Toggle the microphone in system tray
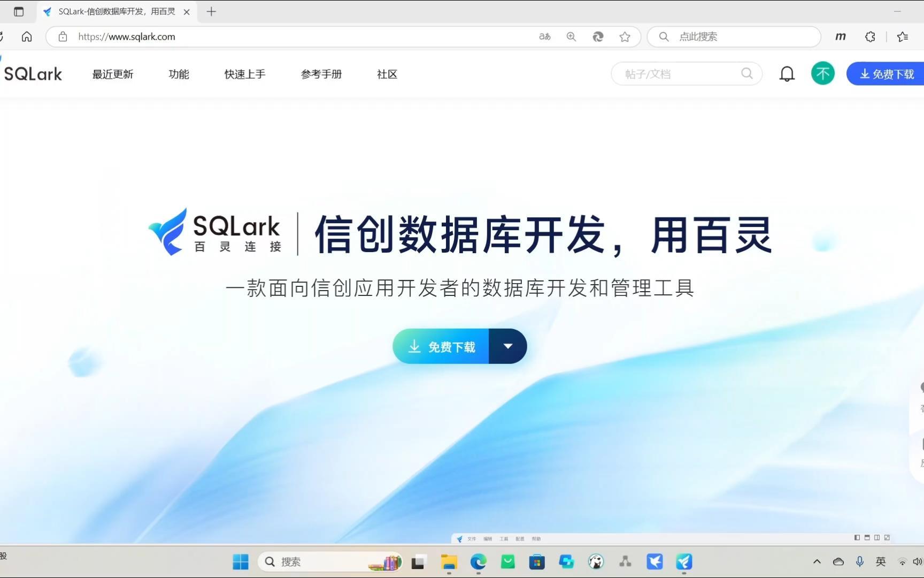Viewport: 924px width, 578px height. (859, 561)
